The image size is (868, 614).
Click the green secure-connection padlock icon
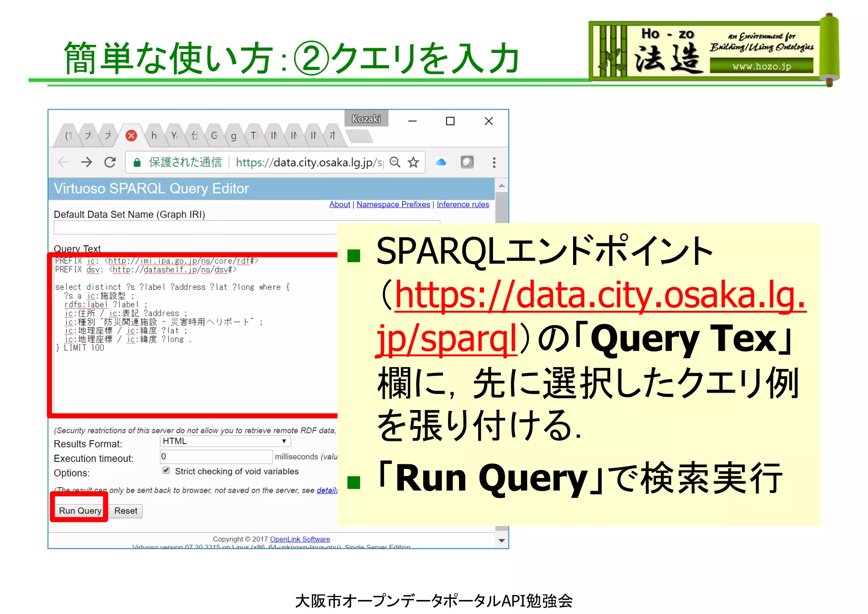[x=137, y=162]
